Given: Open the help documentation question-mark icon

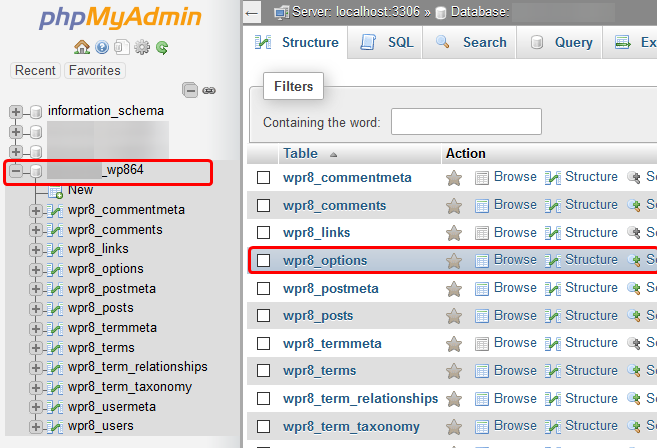Looking at the screenshot, I should point(102,47).
